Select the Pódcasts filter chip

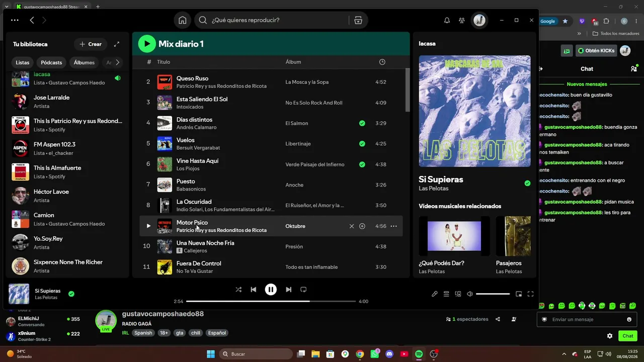(x=51, y=62)
